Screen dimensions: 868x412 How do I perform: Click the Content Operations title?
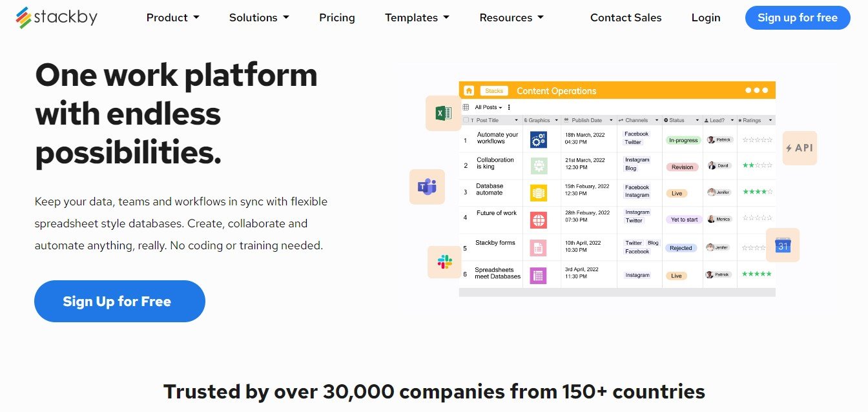click(557, 91)
